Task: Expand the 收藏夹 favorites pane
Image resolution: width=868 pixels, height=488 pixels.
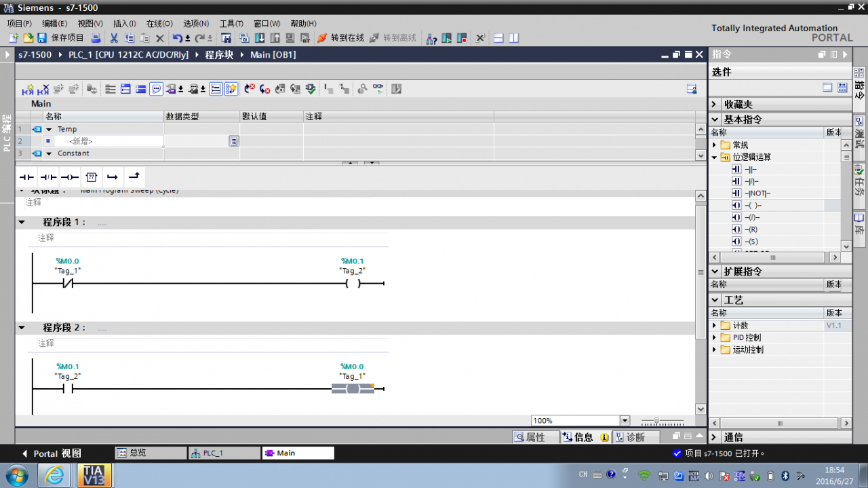Action: (x=715, y=105)
